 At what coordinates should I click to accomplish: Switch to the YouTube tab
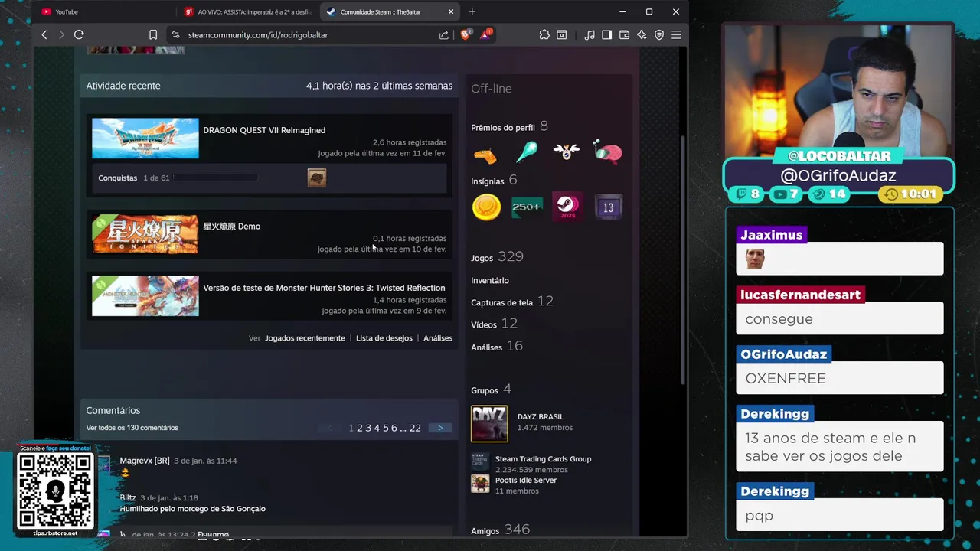[x=106, y=11]
